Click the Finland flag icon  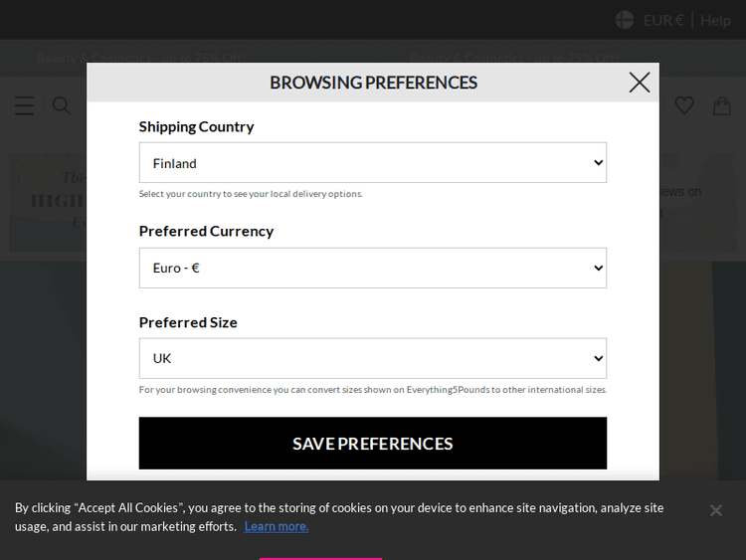point(625,20)
